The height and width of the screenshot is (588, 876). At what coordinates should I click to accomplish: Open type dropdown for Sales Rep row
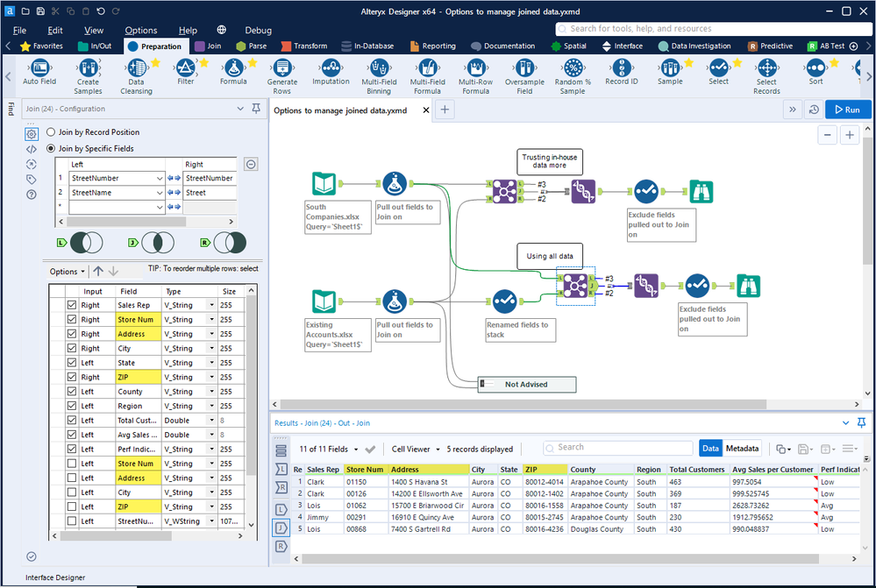click(211, 305)
